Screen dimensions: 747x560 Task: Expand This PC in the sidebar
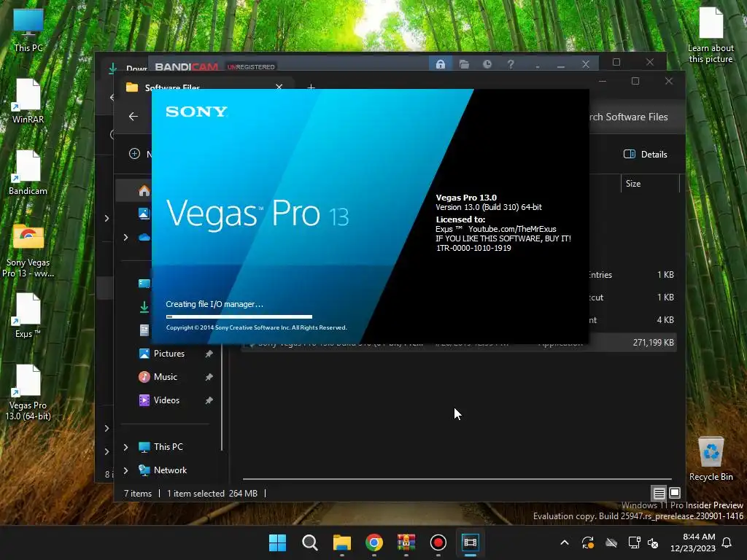(125, 447)
